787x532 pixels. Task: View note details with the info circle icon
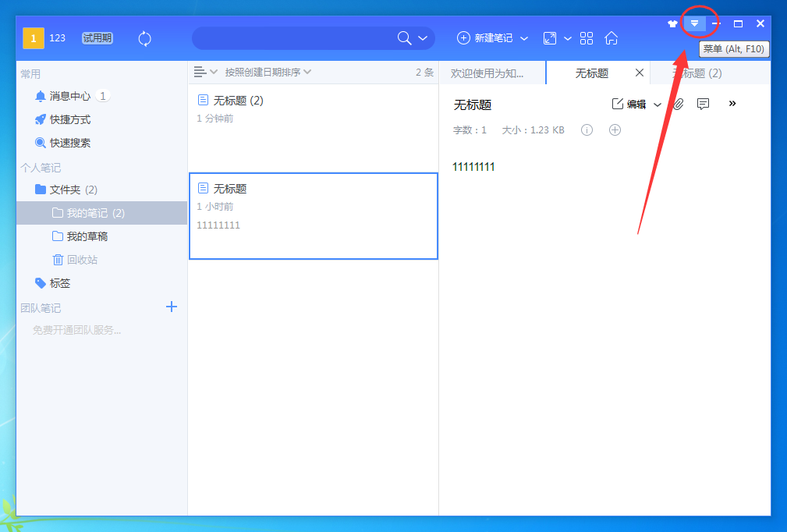(x=587, y=129)
